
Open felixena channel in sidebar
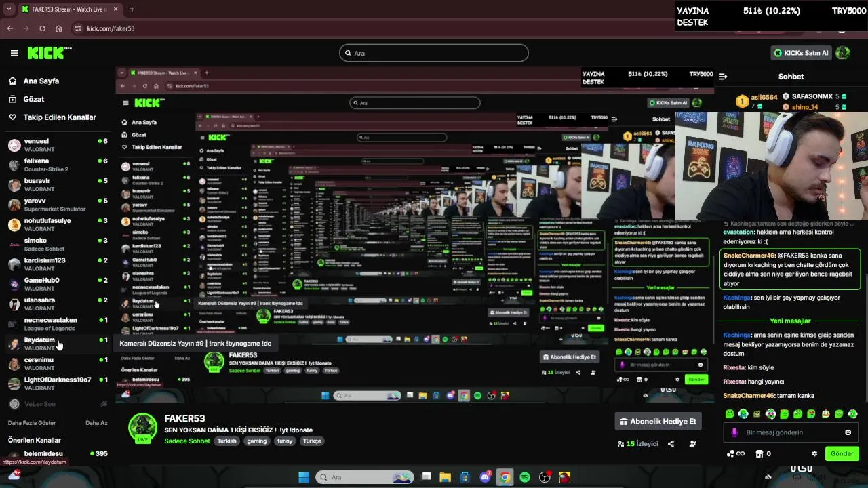[57, 165]
